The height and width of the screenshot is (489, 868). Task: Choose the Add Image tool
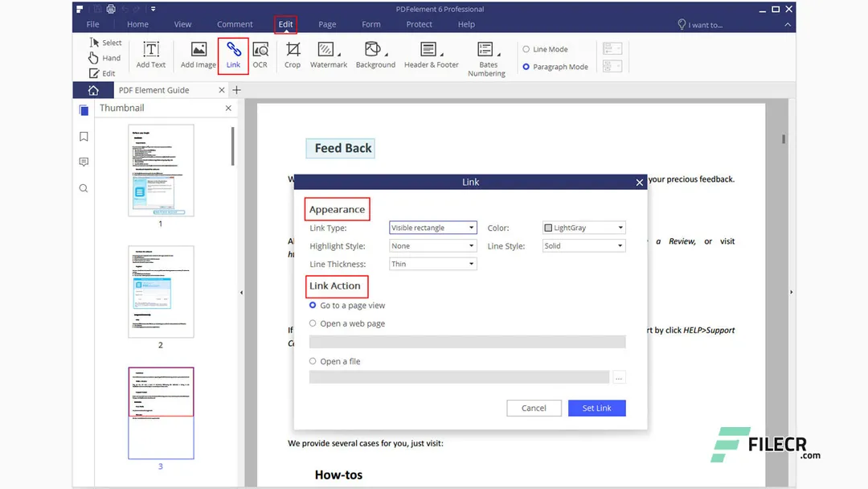199,55
